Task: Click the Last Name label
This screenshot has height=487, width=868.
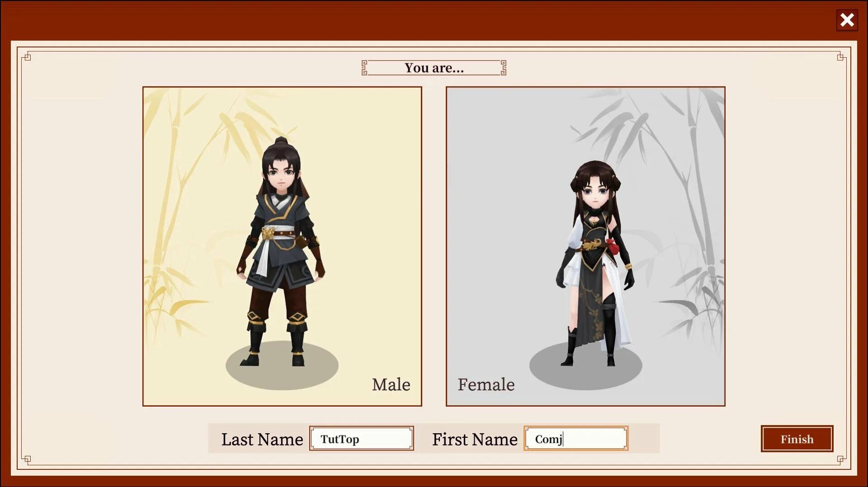Action: [x=262, y=439]
